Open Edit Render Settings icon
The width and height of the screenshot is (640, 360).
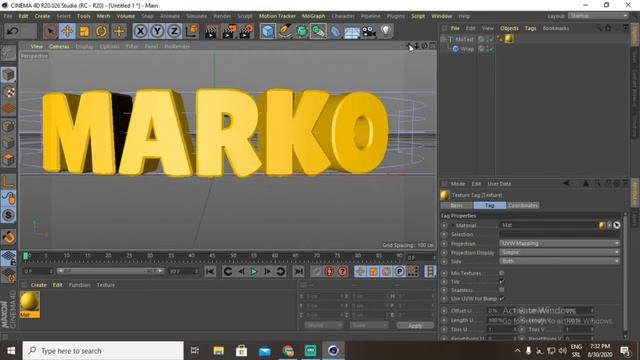[x=247, y=31]
